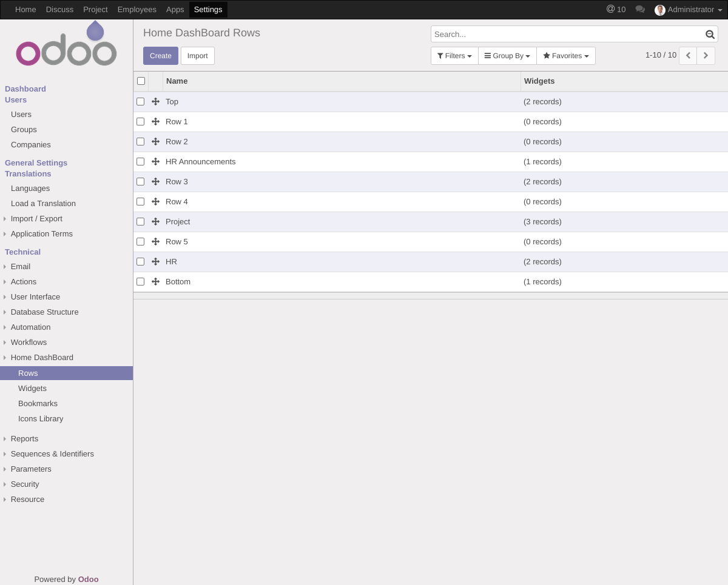728x585 pixels.
Task: Click the drag handle beside Row 5
Action: pyautogui.click(x=155, y=241)
